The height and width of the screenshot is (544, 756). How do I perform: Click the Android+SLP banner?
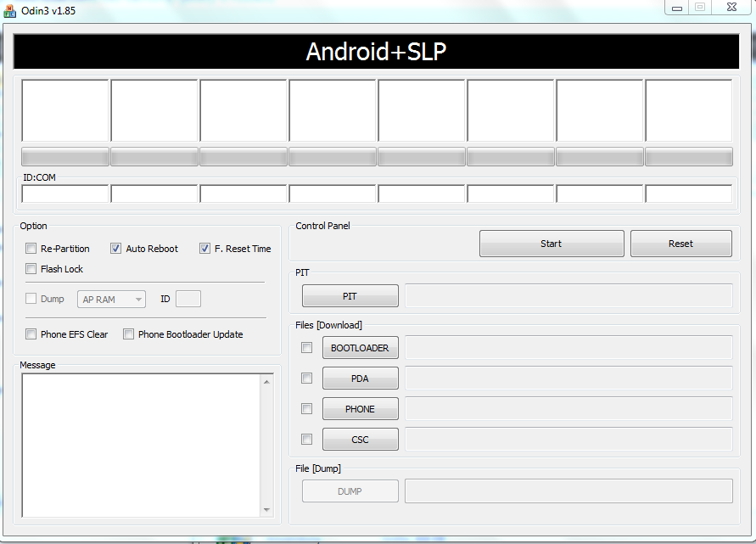(376, 51)
